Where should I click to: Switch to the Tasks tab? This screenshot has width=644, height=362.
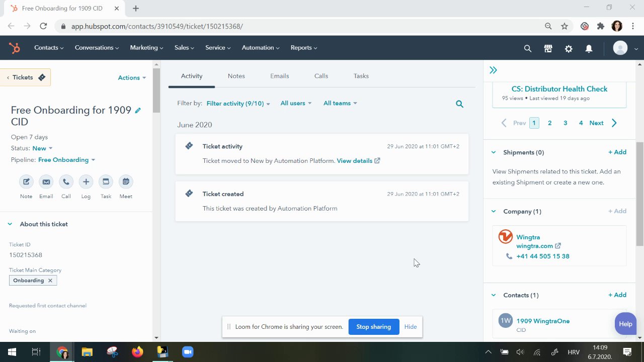click(361, 76)
